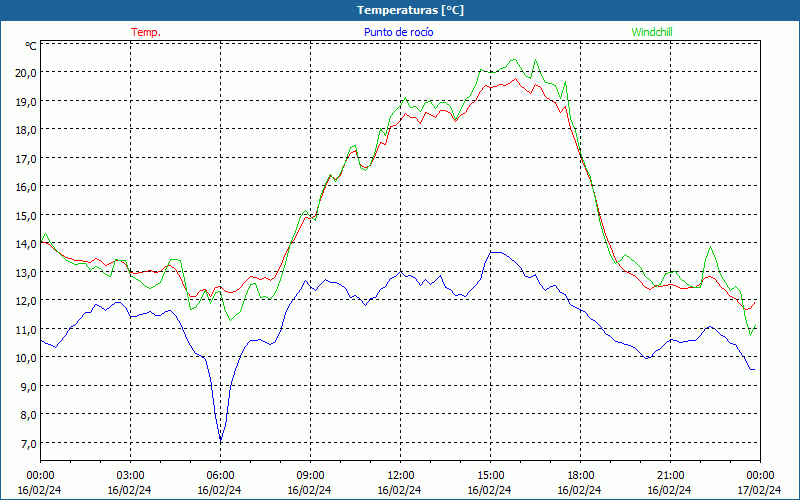Click the 03:00 time axis label
Screen dimensions: 800x500
click(130, 476)
